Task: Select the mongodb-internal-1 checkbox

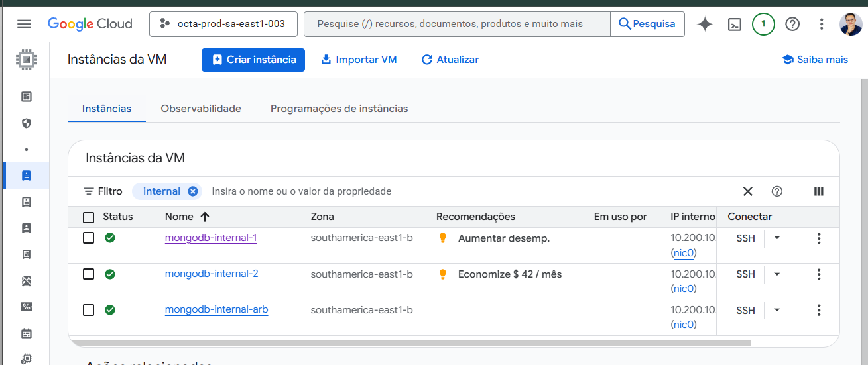Action: [x=88, y=238]
